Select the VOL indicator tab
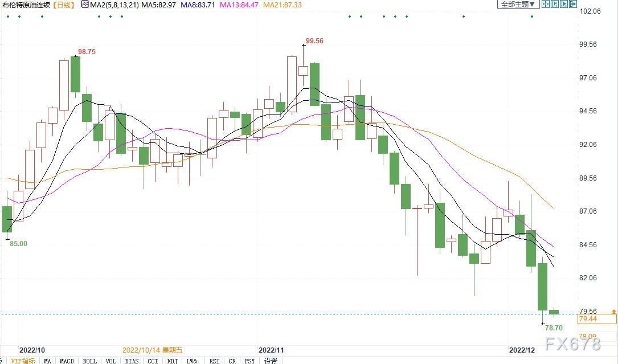 pyautogui.click(x=110, y=361)
